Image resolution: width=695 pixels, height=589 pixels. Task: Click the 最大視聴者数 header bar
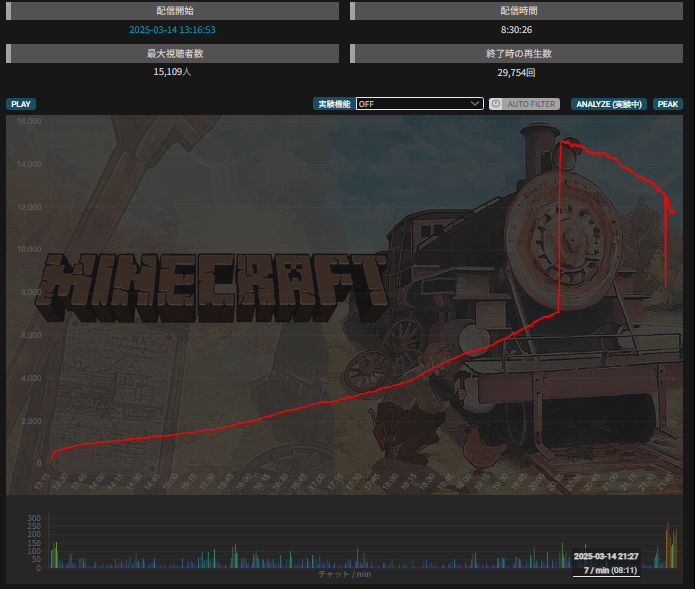(x=172, y=54)
